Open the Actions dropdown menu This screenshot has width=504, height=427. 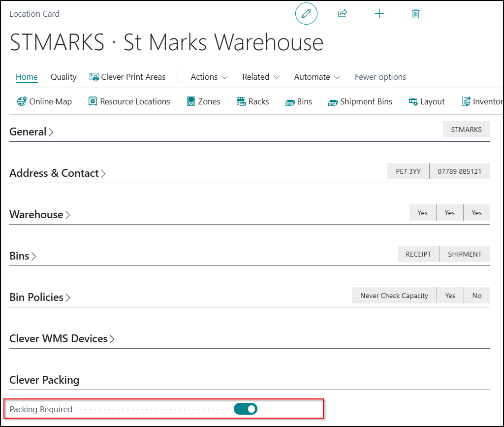(x=209, y=77)
